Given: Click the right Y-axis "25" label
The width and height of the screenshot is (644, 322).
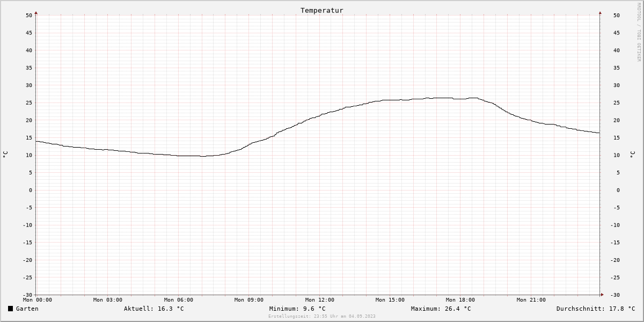Looking at the screenshot, I should tap(617, 103).
